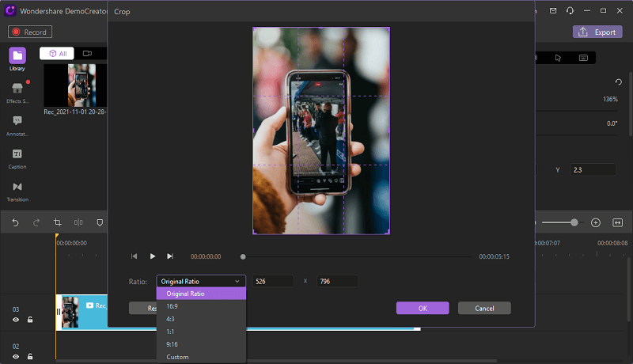Open the keyboard caption tab icon
The width and height of the screenshot is (633, 364).
tap(583, 58)
